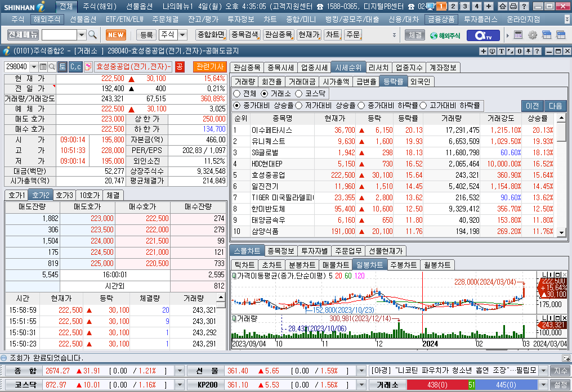Click the blue 토 icon button
The image size is (572, 392).
pos(62,67)
